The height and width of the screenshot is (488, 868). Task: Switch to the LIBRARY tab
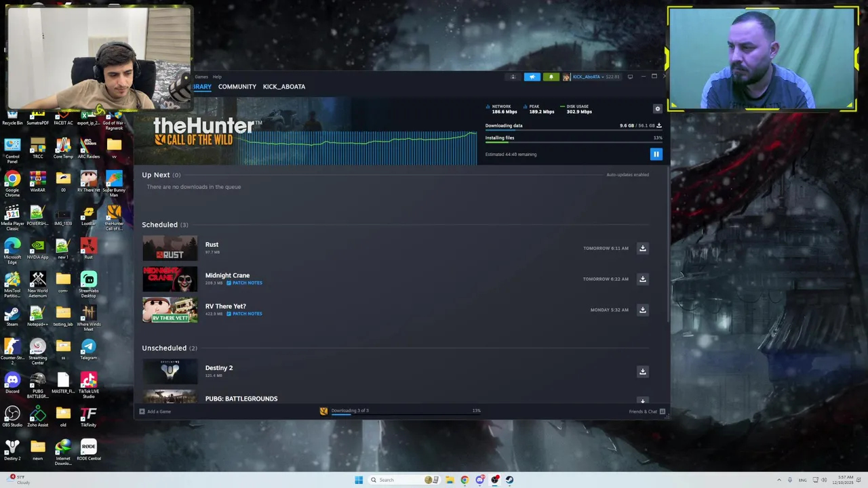pos(202,87)
